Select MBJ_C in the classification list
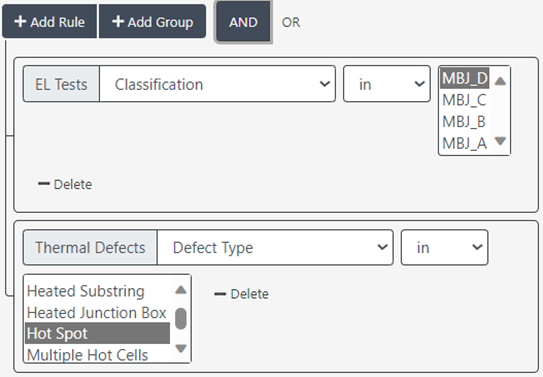 click(464, 100)
